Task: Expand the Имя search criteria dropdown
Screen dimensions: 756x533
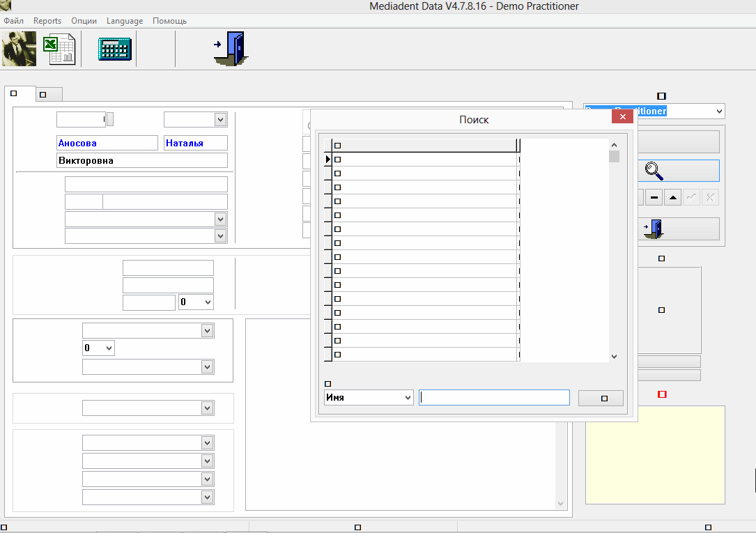Action: (x=408, y=398)
